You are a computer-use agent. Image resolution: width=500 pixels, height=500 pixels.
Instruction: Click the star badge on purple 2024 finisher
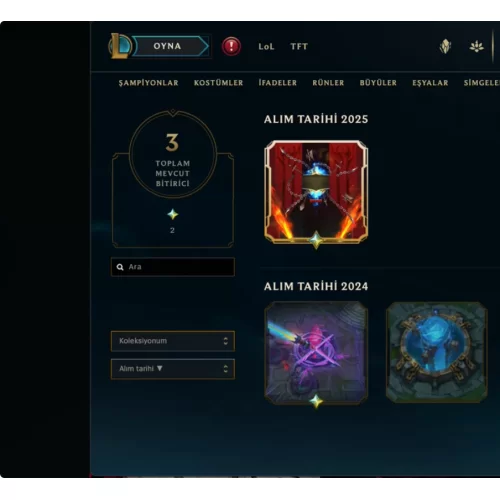pos(316,401)
